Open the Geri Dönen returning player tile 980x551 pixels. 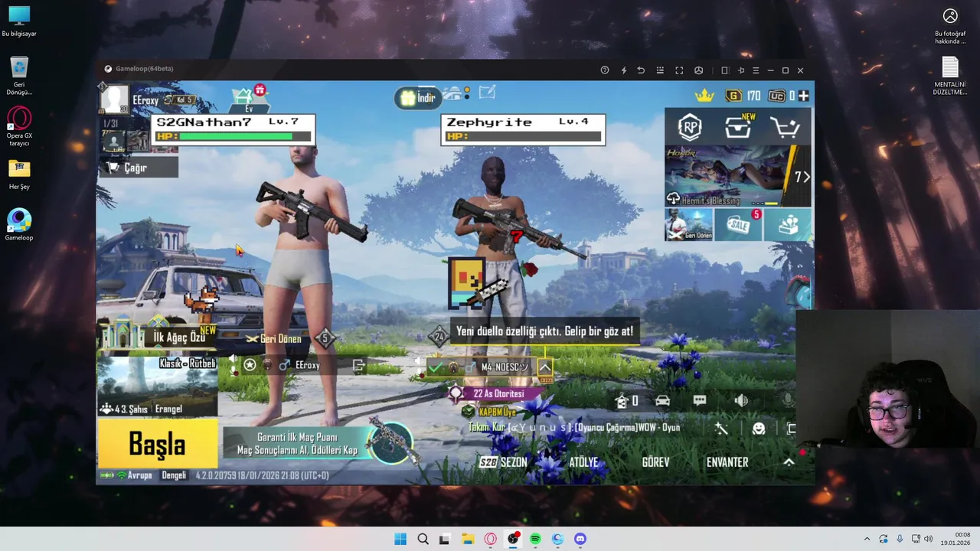688,225
